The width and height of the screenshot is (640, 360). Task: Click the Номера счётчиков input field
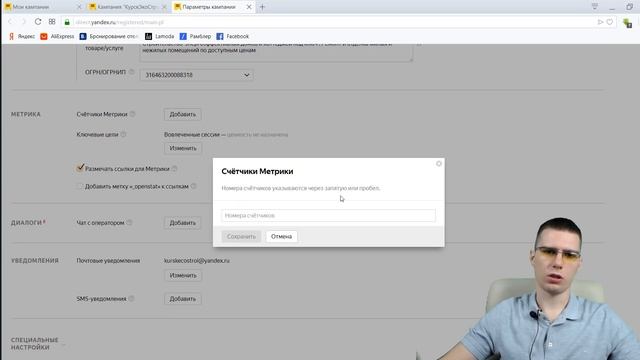328,216
